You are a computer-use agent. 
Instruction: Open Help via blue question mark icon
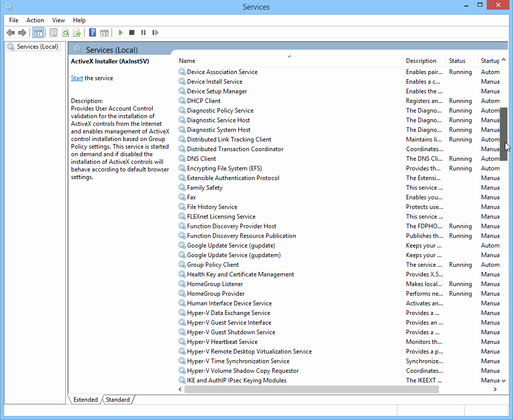[92, 32]
